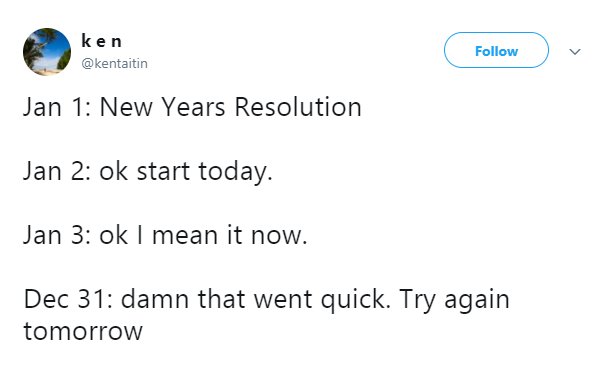Click the word "quick." in the tweet

point(355,301)
